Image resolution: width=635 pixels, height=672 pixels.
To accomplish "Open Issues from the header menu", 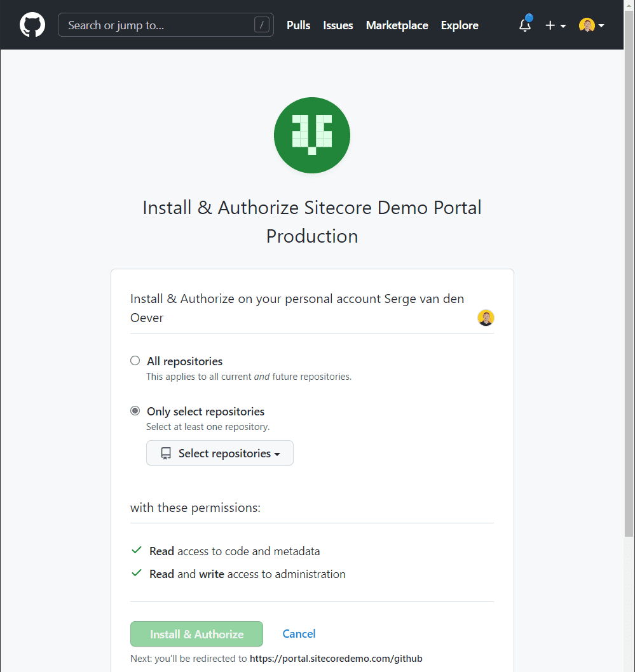I will pos(338,25).
